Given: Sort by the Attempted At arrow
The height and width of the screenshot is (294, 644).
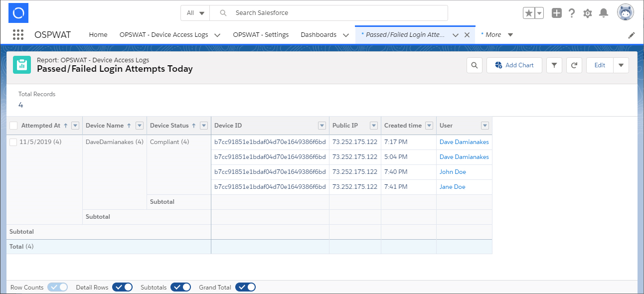Looking at the screenshot, I should click(x=65, y=126).
